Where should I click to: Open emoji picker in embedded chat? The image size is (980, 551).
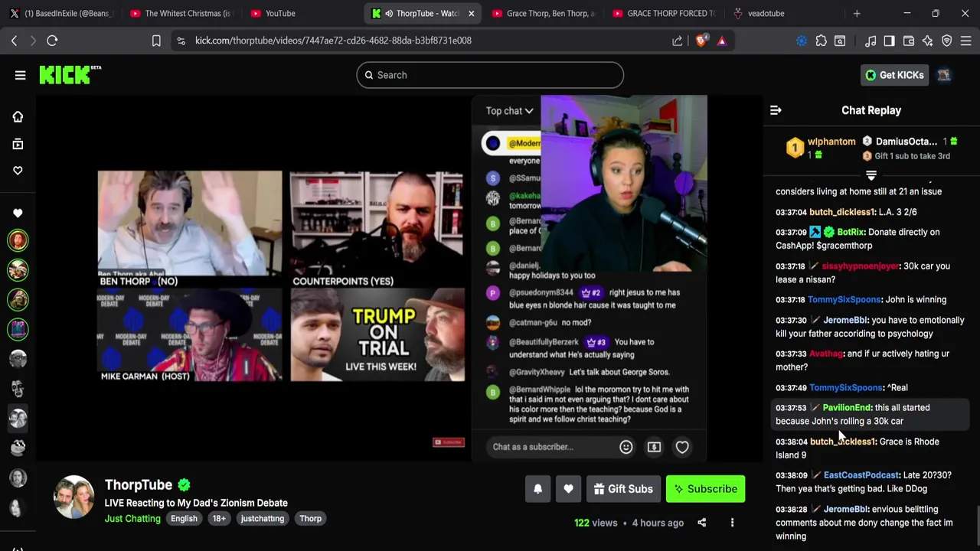pyautogui.click(x=626, y=447)
